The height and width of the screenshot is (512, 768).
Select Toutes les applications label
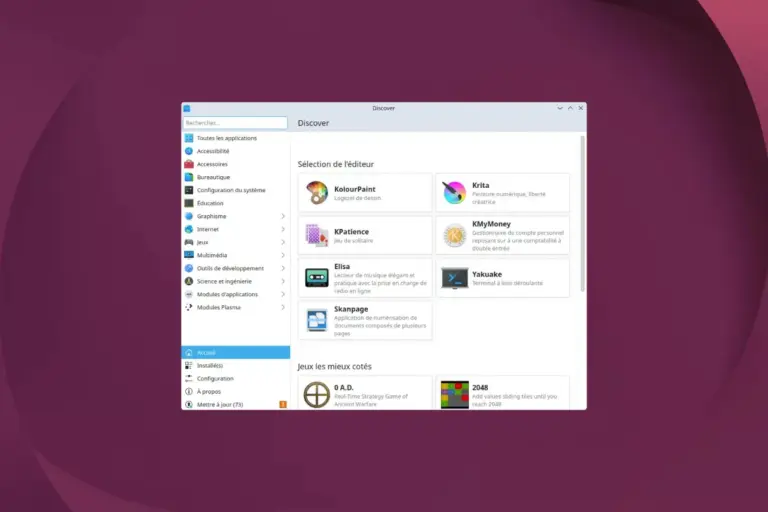click(227, 138)
